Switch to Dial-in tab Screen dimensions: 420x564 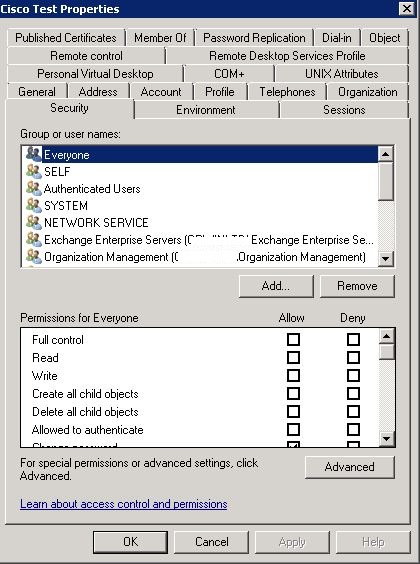(337, 38)
